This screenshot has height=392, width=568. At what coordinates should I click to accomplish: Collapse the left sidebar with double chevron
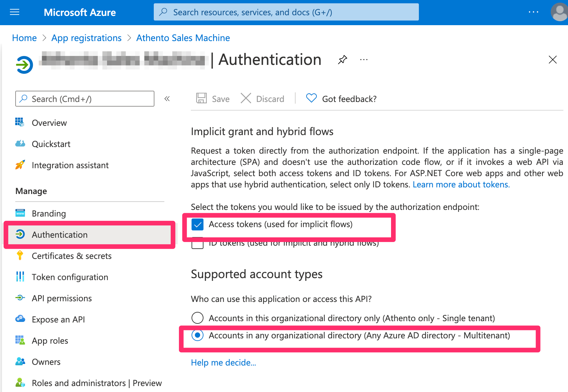(167, 99)
